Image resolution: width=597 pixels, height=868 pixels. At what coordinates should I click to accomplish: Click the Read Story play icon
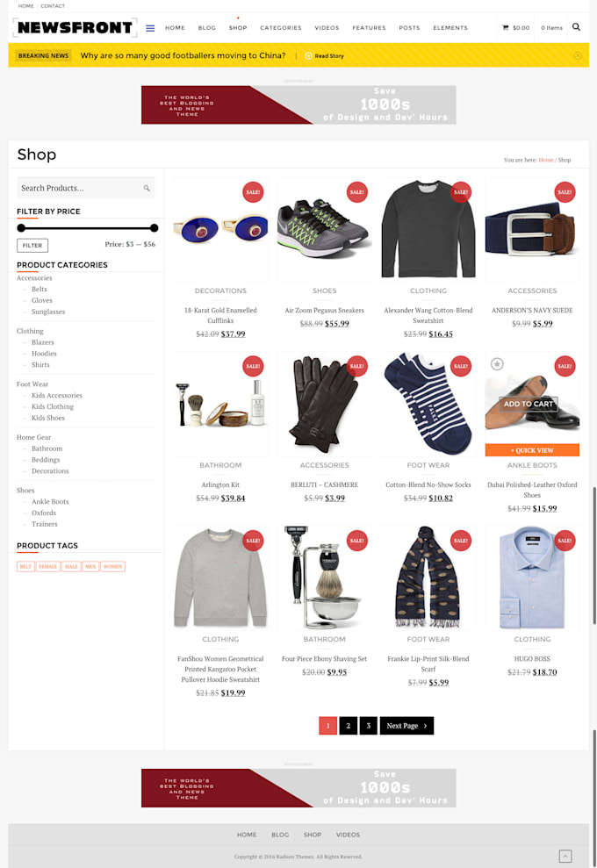tap(308, 56)
